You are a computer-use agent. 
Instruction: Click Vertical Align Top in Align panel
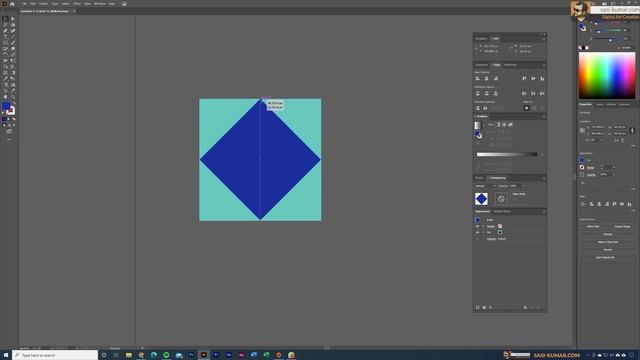(524, 78)
